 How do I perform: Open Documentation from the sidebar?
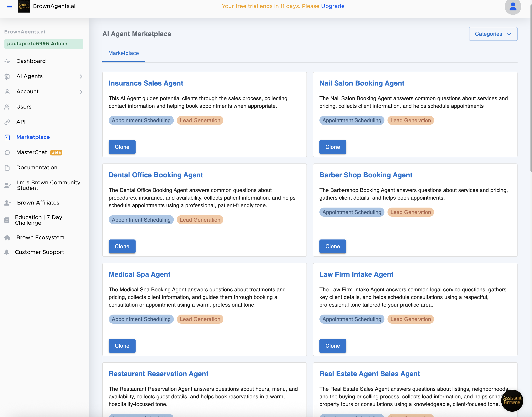[x=37, y=168]
